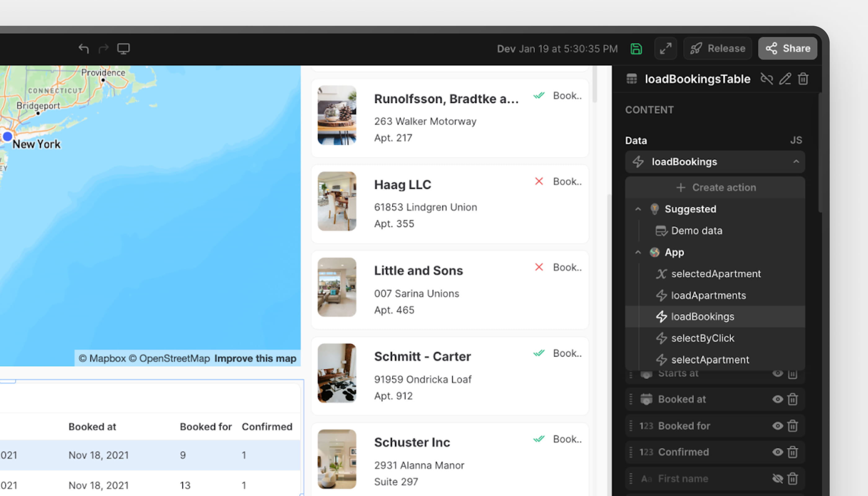Collapse the App group
868x496 pixels.
638,252
